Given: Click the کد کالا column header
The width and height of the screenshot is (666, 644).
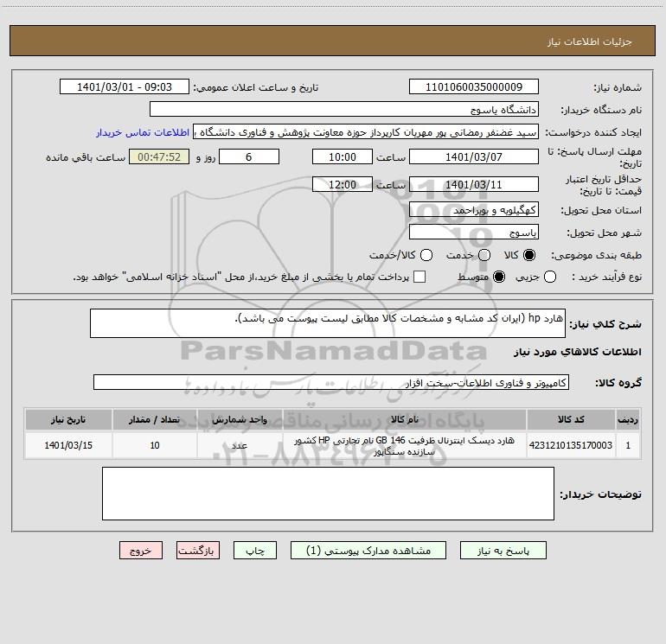Looking at the screenshot, I should pos(571,419).
